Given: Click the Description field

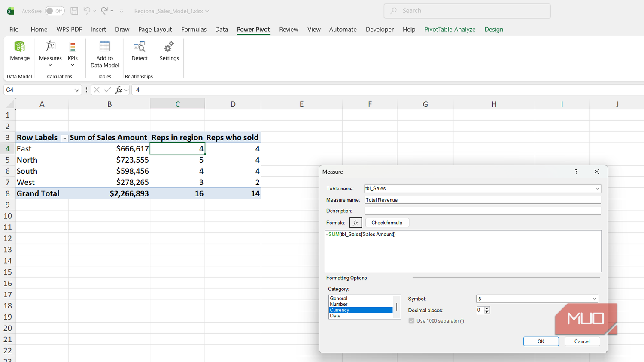Looking at the screenshot, I should 483,211.
